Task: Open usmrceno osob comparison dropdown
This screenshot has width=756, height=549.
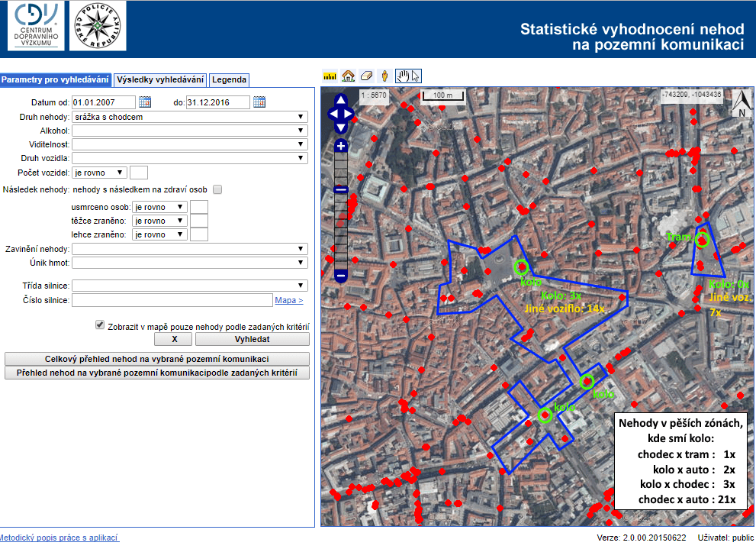Action: [159, 207]
